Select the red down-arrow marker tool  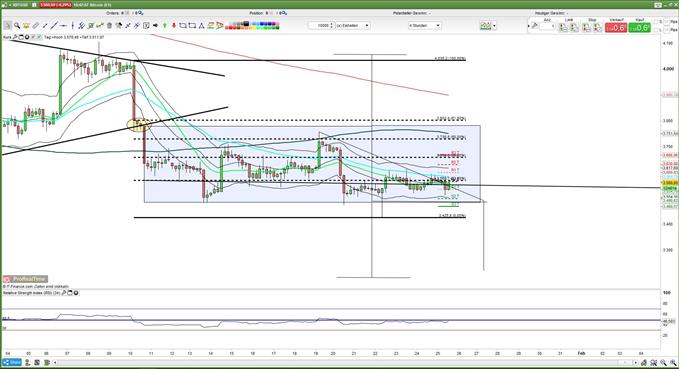pyautogui.click(x=174, y=26)
